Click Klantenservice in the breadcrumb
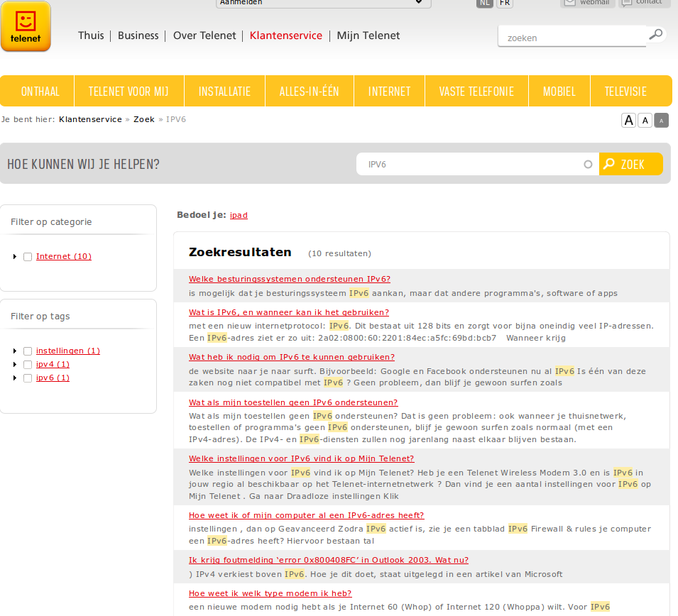The width and height of the screenshot is (678, 616). click(90, 119)
